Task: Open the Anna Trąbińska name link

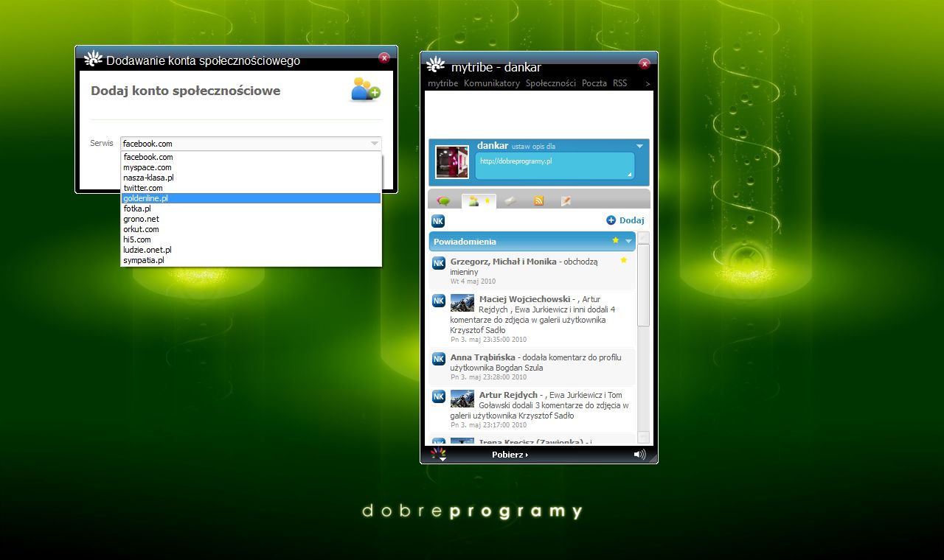Action: [483, 357]
